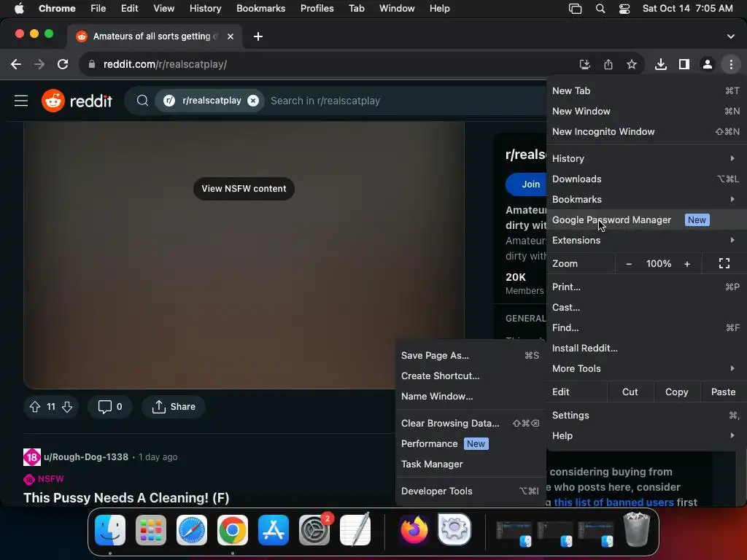Select New Window in menu

tap(646, 112)
